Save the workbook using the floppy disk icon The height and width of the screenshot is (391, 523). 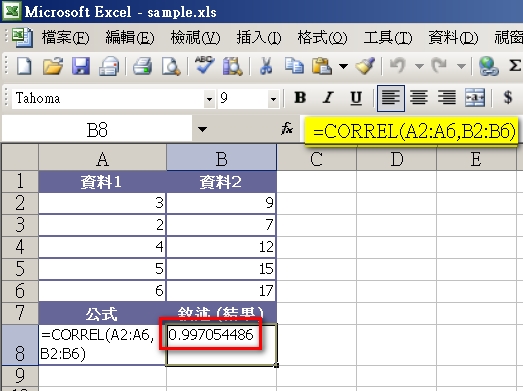[81, 66]
